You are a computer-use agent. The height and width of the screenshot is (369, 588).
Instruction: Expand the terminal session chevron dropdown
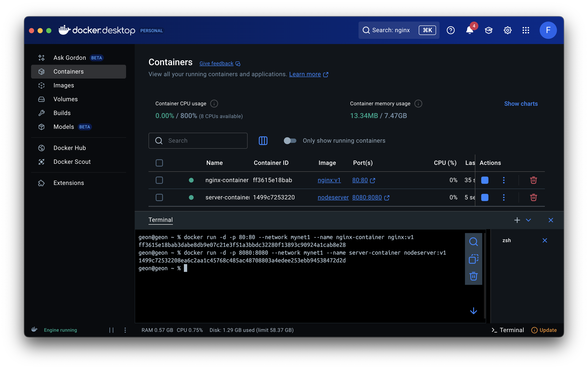click(528, 220)
